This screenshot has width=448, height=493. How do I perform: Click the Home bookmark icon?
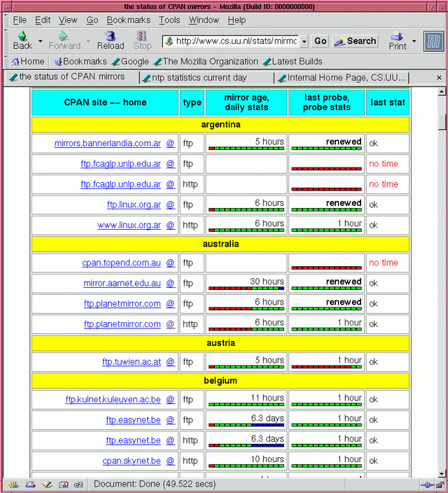tap(15, 62)
